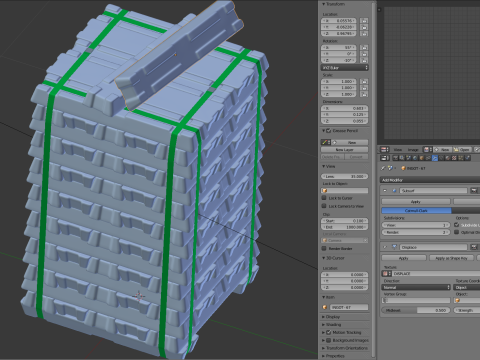Toggle lock for Location X
This screenshot has height=360, width=480.
click(x=364, y=21)
